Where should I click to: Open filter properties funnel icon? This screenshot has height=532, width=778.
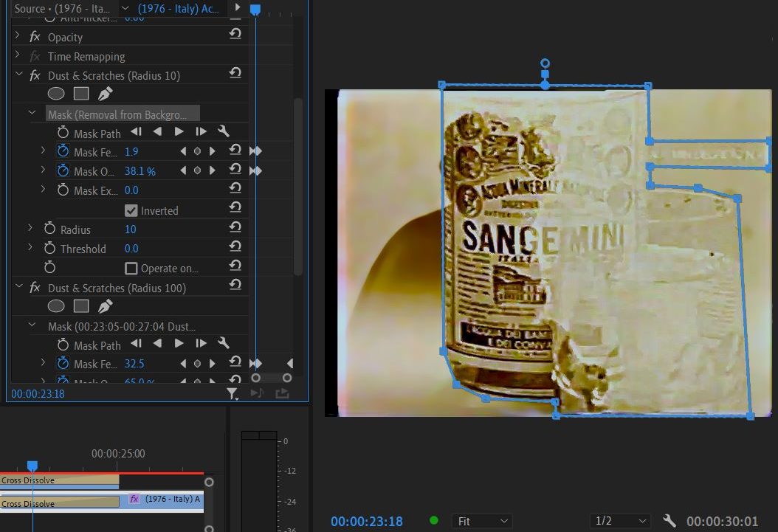[x=232, y=394]
